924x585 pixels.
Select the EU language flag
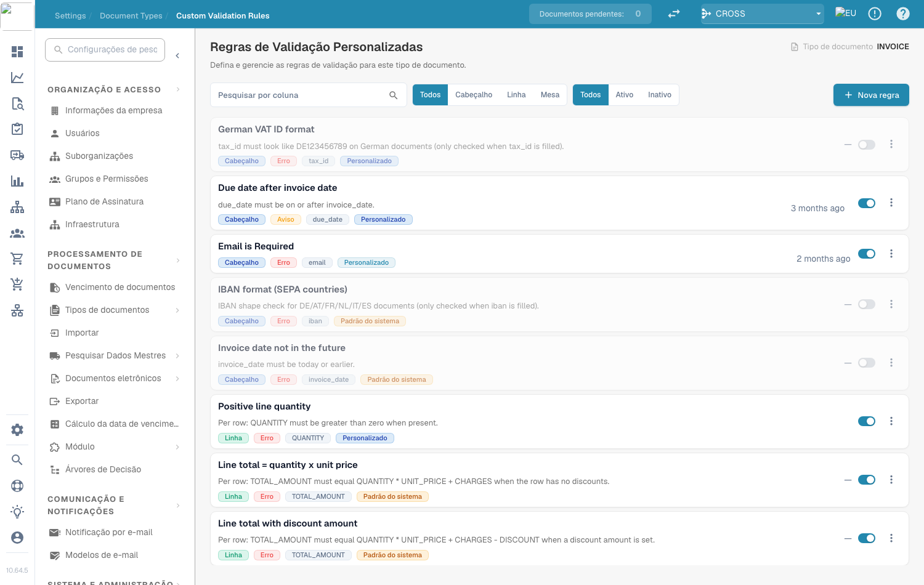[846, 13]
